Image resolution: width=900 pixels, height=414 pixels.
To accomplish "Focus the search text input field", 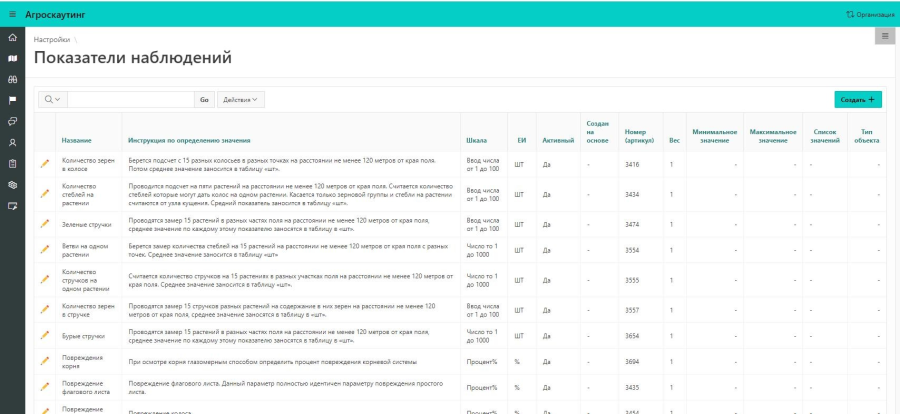I will pos(129,100).
